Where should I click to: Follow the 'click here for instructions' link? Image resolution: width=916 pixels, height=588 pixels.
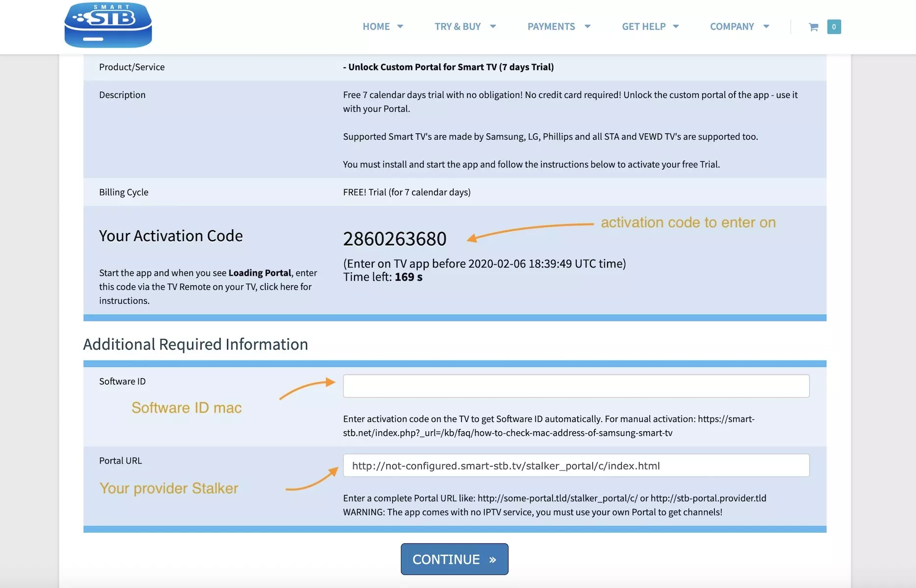(285, 287)
